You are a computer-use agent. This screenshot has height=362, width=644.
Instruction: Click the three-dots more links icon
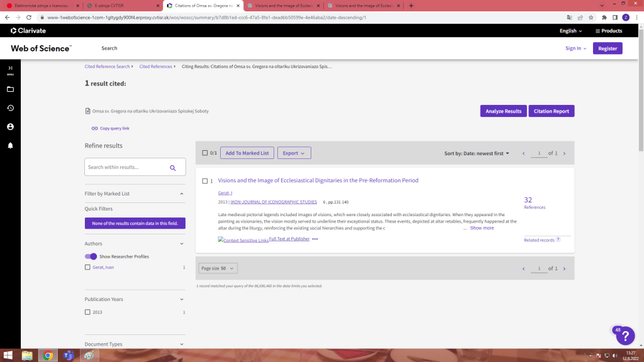[315, 239]
